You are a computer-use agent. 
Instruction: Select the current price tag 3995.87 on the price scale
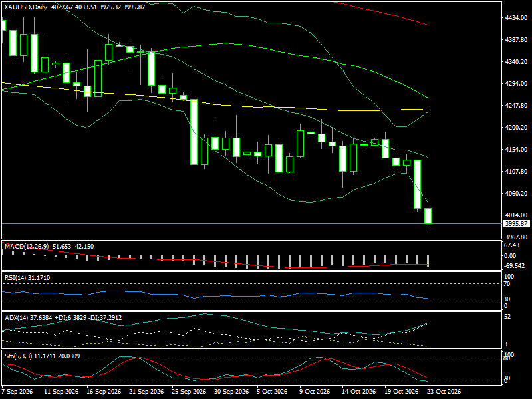point(516,224)
